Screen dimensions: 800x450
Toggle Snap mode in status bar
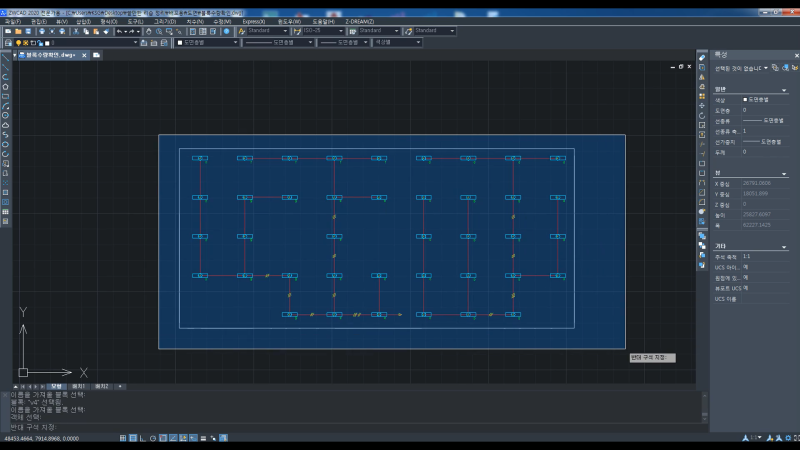(123, 438)
